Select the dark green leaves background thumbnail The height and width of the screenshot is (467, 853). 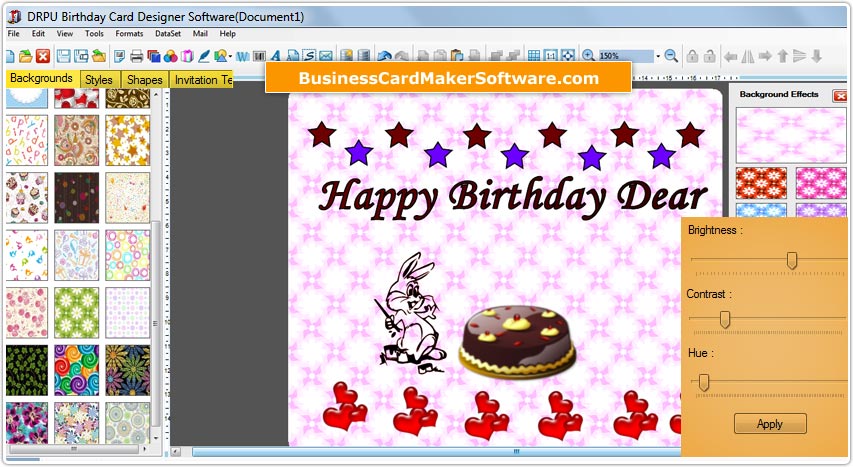tap(27, 370)
